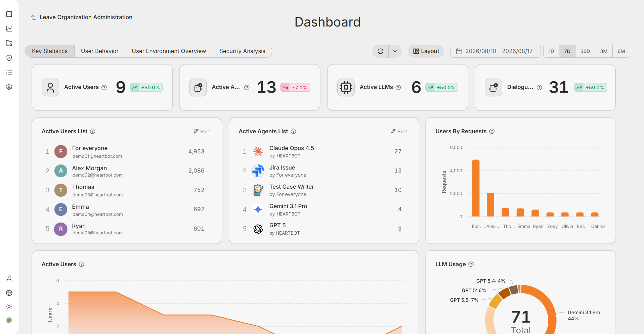The width and height of the screenshot is (644, 334).
Task: Switch to the Security Analysis tab
Action: point(242,51)
